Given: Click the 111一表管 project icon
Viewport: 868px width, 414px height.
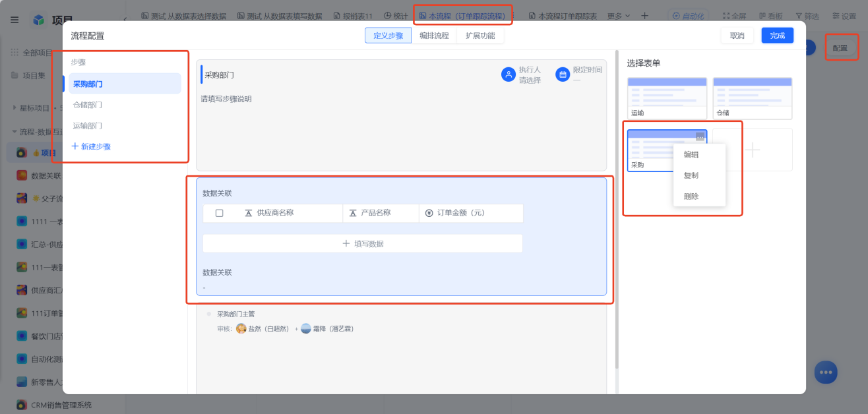Looking at the screenshot, I should [x=22, y=267].
